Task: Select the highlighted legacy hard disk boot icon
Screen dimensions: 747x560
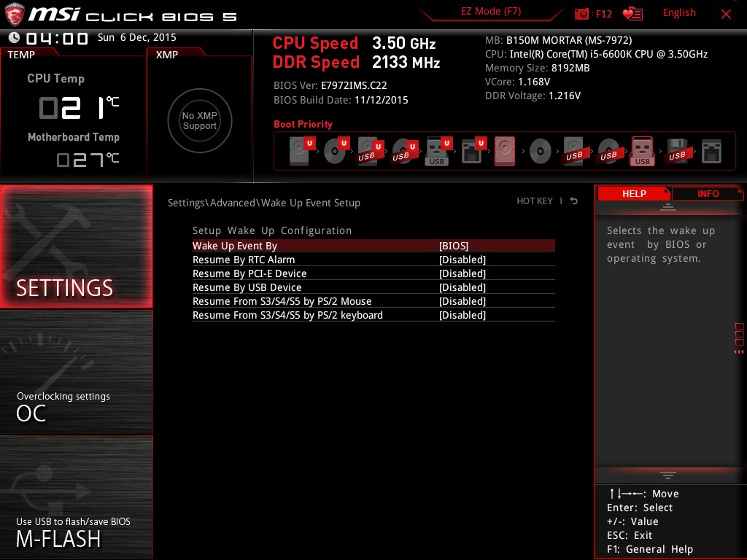Action: click(505, 152)
